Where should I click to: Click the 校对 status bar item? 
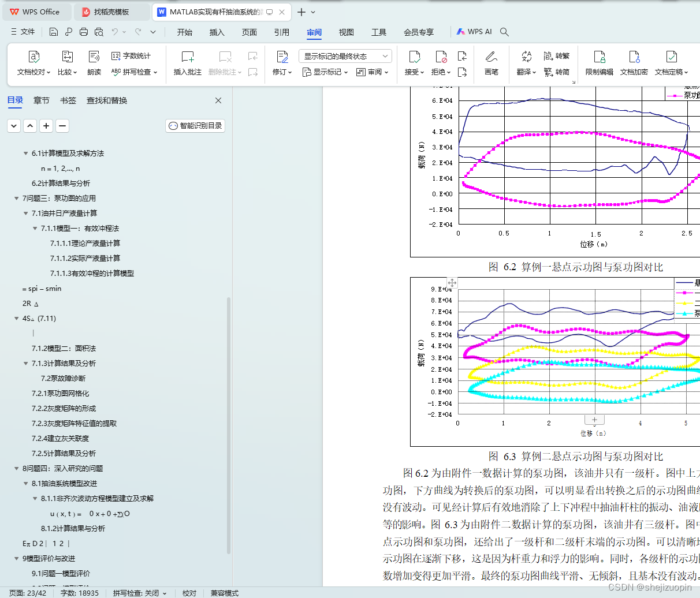[189, 593]
